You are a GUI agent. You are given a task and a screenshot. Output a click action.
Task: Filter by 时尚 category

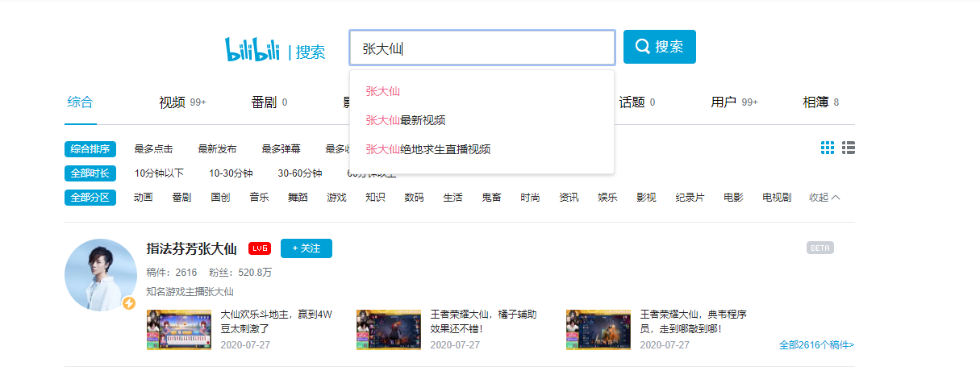point(530,198)
